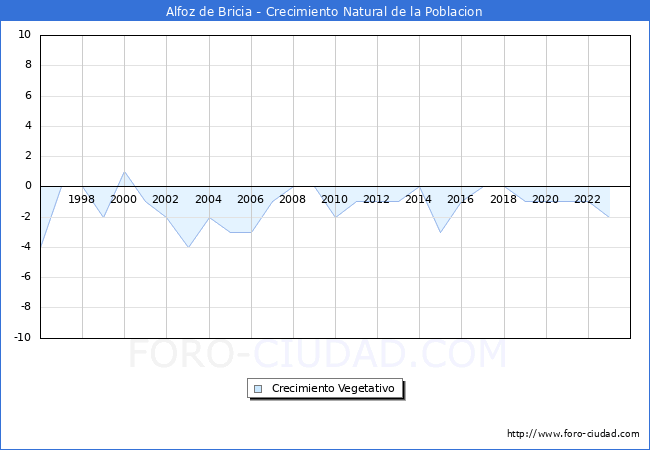
Task: Click the 2014 x-axis label
Action: click(x=418, y=199)
